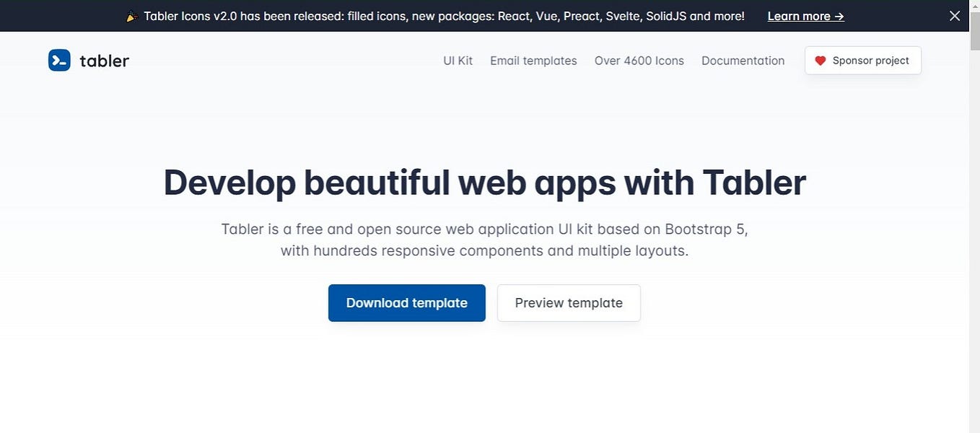Image resolution: width=980 pixels, height=433 pixels.
Task: Click the Preview template button
Action: (569, 302)
